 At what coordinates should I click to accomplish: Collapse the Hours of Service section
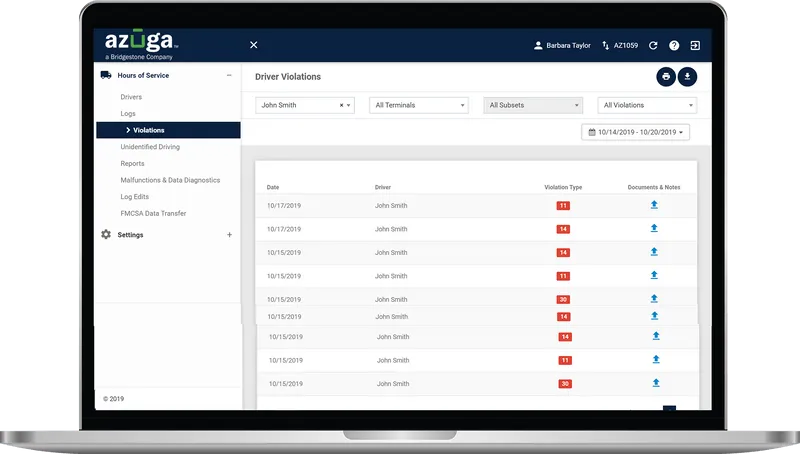[229, 75]
